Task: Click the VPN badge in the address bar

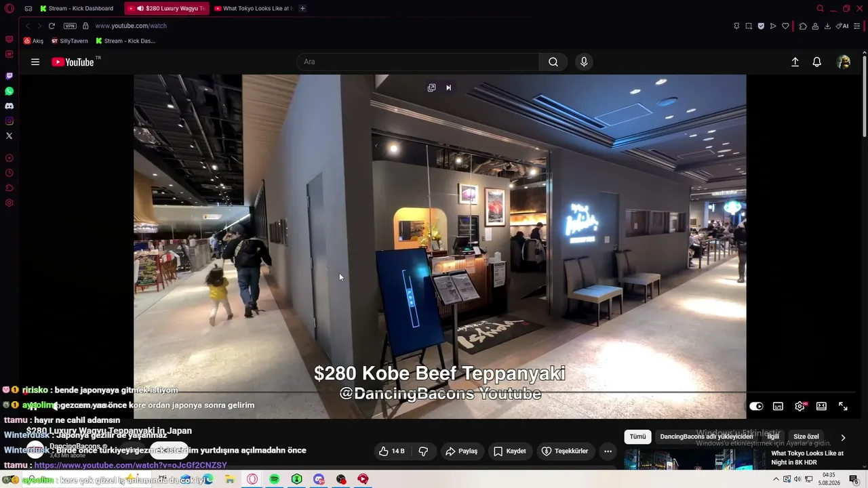Action: [x=70, y=26]
